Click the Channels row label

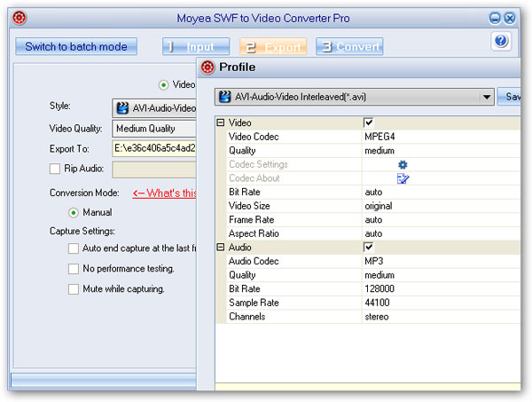247,317
